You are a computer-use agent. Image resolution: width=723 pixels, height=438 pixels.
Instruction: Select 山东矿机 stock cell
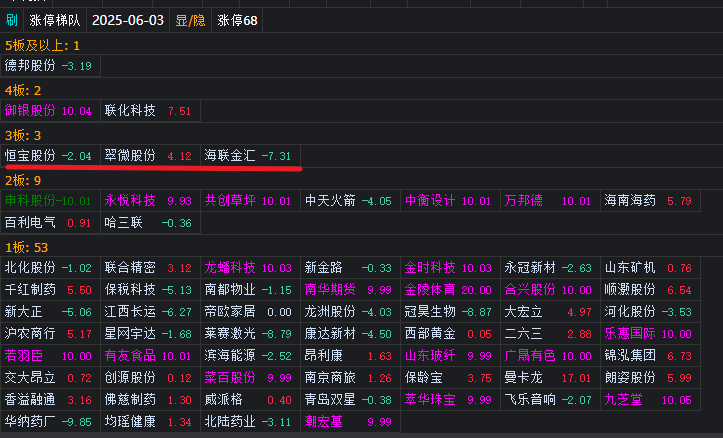tap(651, 267)
